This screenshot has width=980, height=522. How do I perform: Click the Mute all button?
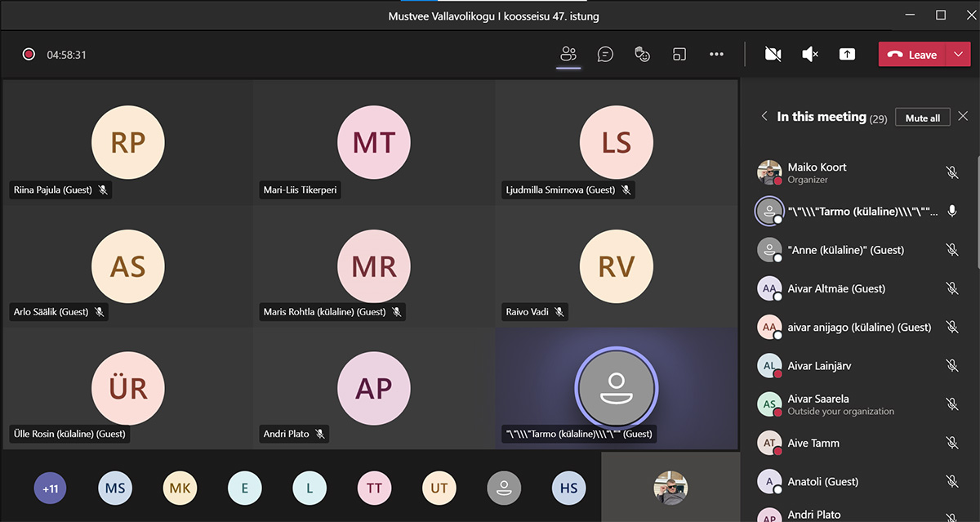(923, 118)
